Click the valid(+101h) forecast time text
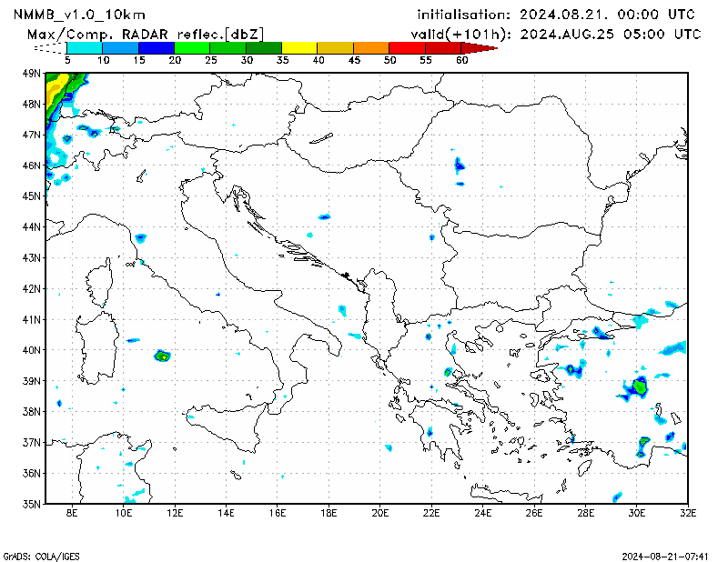This screenshot has height=562, width=728. pos(555,33)
